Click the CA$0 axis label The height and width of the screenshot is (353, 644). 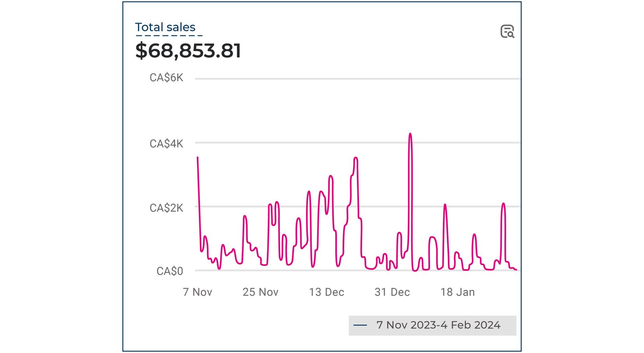click(170, 271)
